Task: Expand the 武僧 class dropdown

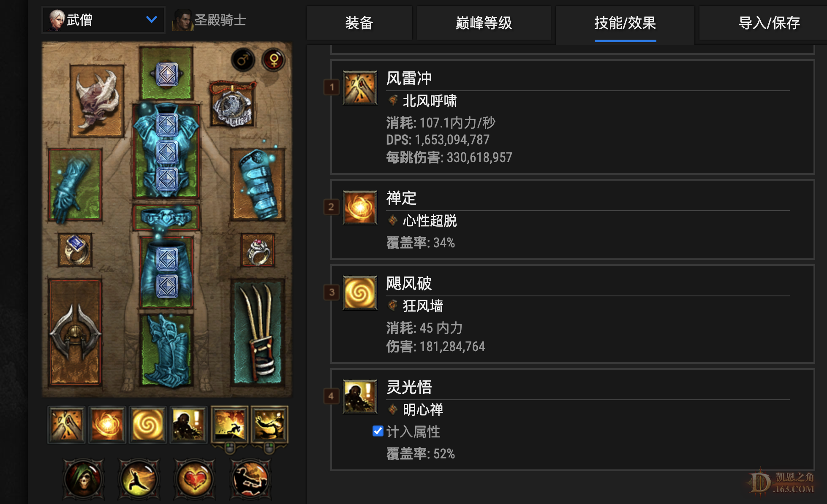Action: (103, 20)
